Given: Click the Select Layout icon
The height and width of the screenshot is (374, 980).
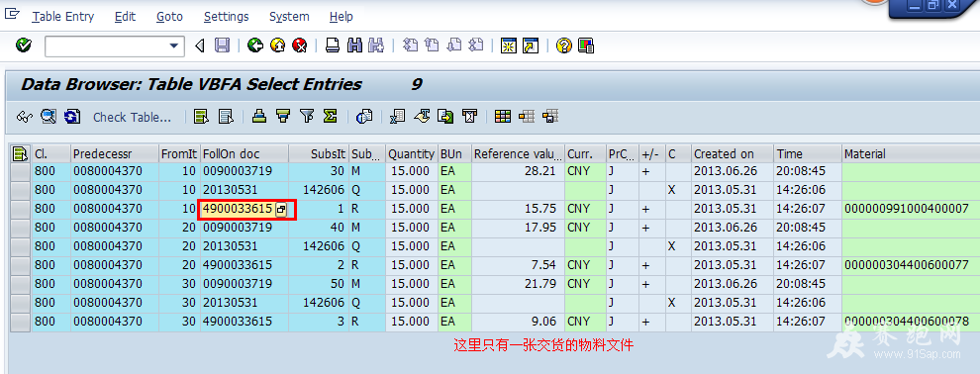Looking at the screenshot, I should pos(527,116).
